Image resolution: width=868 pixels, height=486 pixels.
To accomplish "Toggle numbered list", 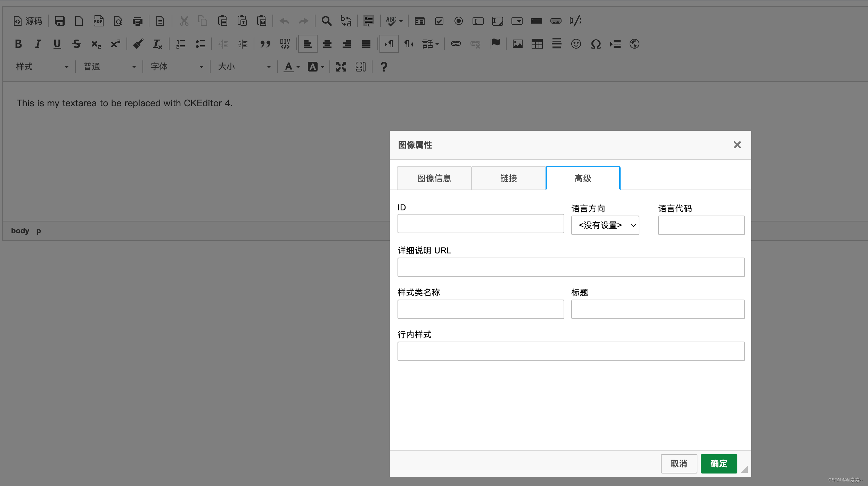I will 181,44.
